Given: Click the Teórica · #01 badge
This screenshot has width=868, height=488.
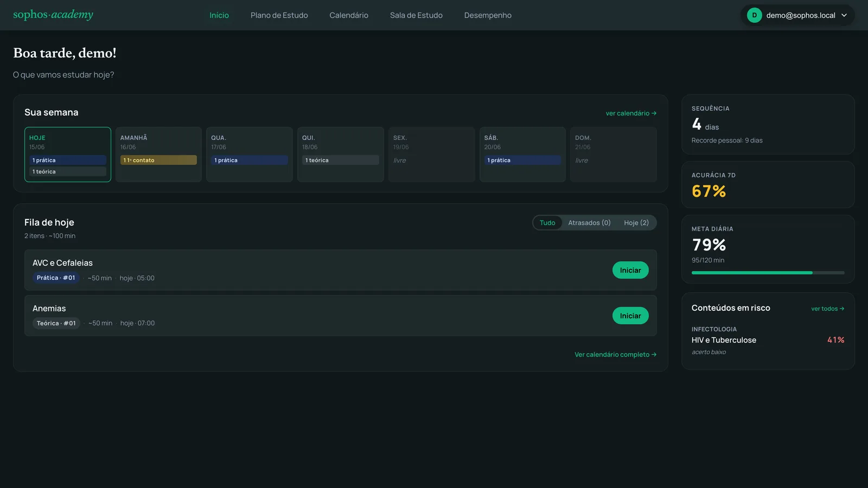Looking at the screenshot, I should pyautogui.click(x=56, y=323).
